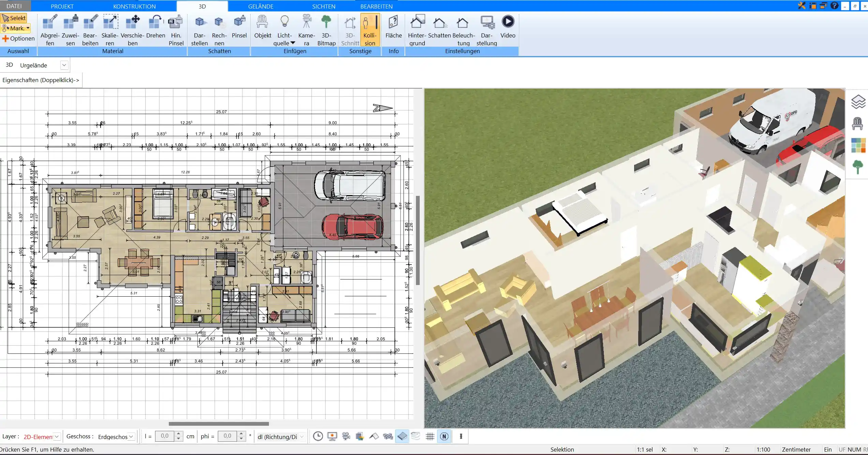Click the monitor with star icon in bottom toolbar
The height and width of the screenshot is (455, 868).
pos(332,436)
